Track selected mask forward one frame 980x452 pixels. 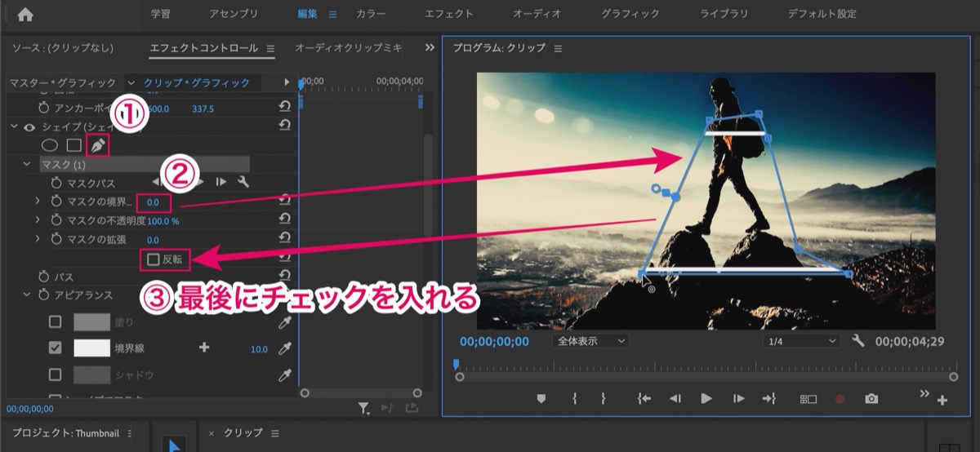coord(221,182)
